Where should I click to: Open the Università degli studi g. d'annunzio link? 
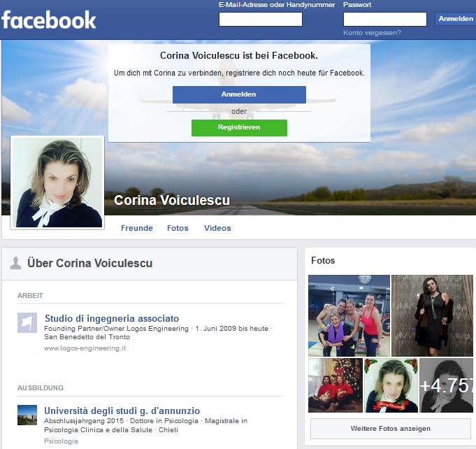tap(122, 411)
